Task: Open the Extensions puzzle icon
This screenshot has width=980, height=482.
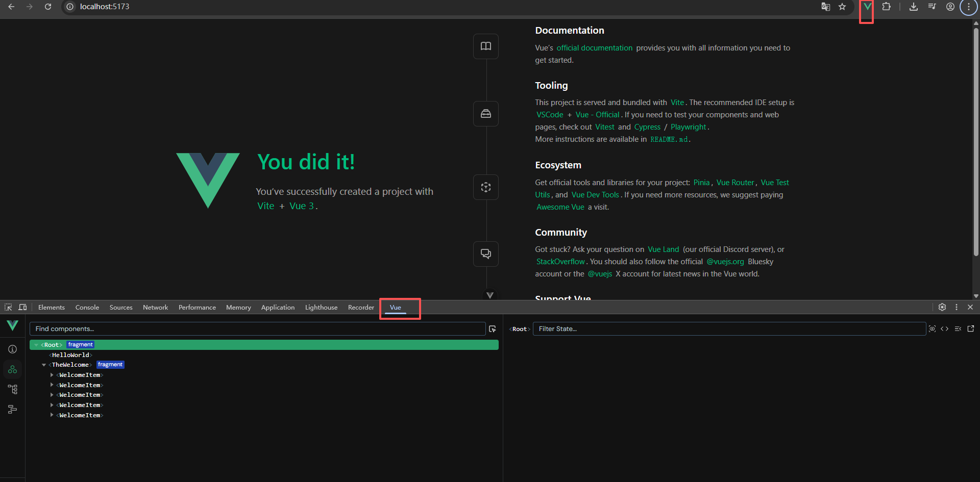Action: [886, 7]
